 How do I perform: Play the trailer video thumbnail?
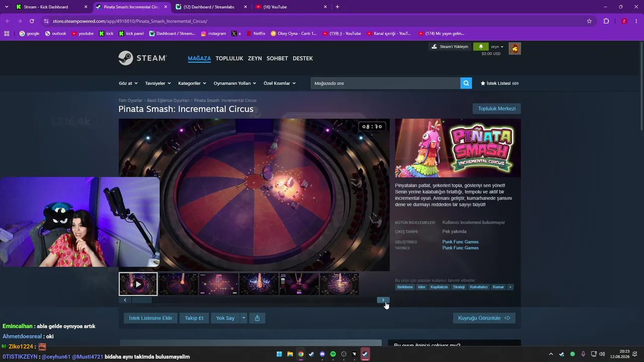coord(138,284)
